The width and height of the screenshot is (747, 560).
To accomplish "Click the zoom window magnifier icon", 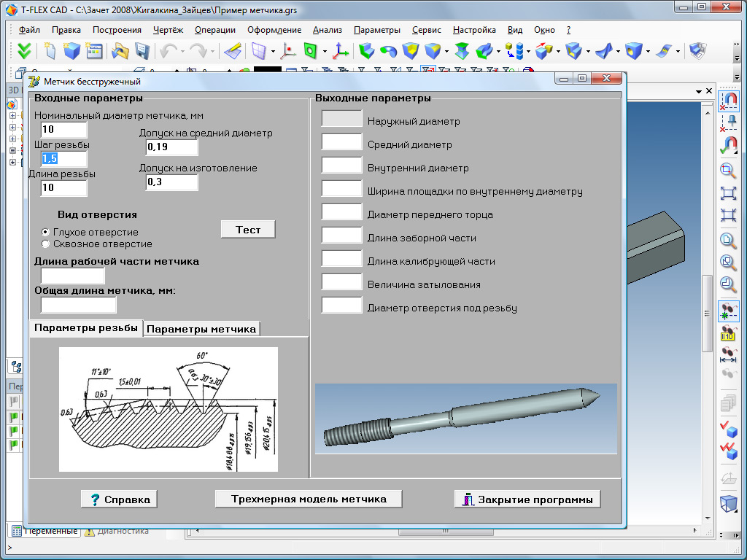I will 728,171.
